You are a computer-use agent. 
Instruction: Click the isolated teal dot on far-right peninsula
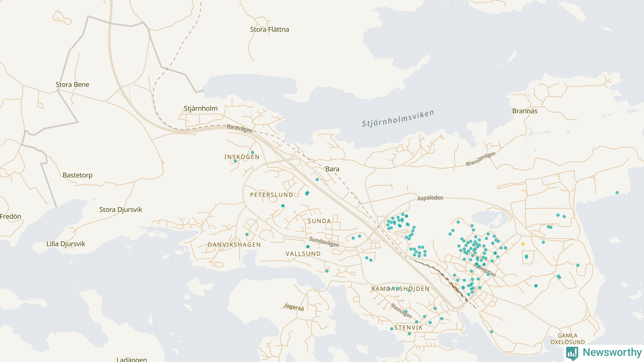pyautogui.click(x=617, y=193)
